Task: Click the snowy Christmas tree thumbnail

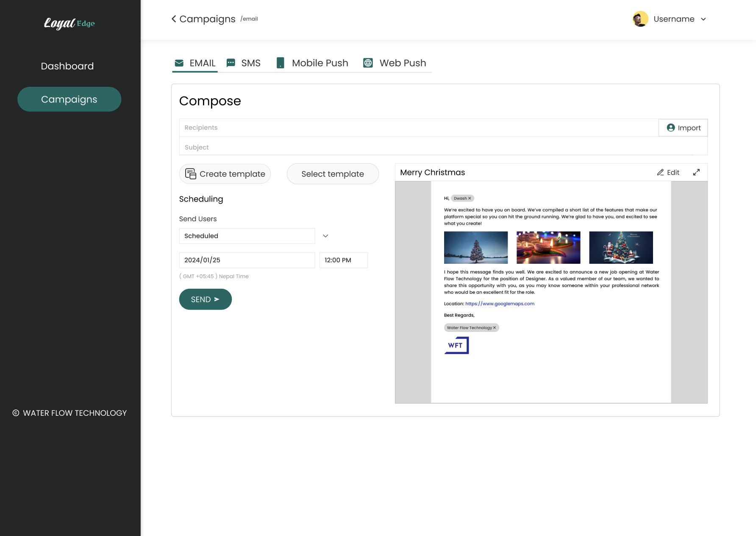Action: (x=476, y=247)
